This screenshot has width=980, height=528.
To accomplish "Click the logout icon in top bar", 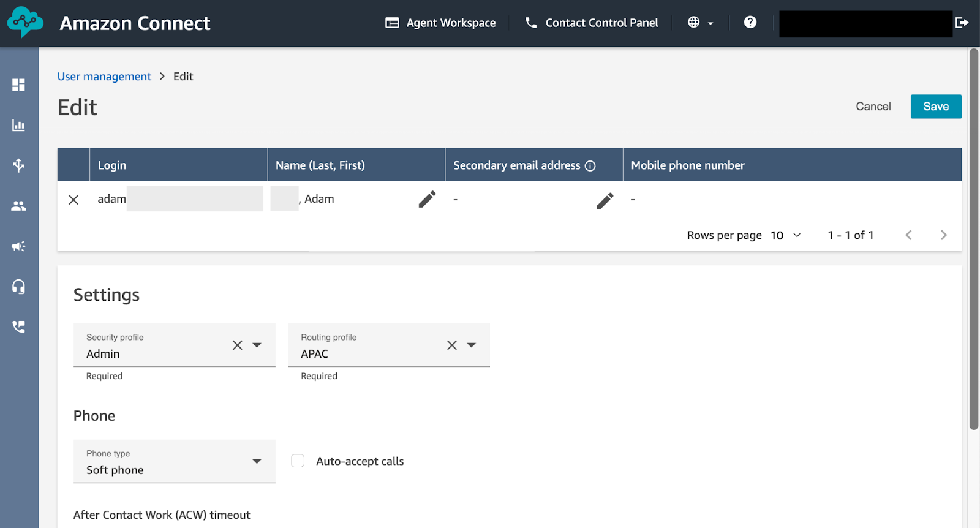I will [962, 22].
